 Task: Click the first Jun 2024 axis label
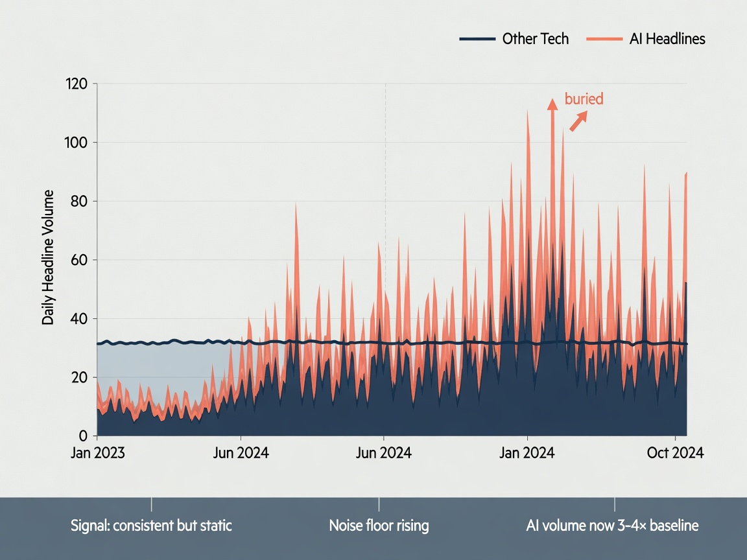241,452
